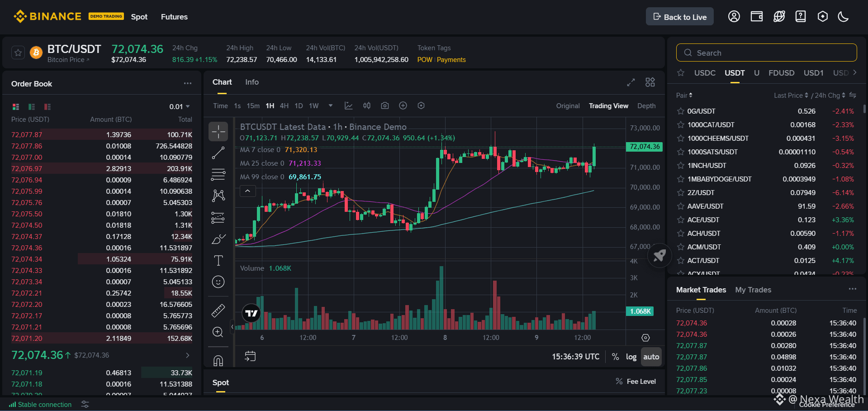Open the 0.01 price grouping dropdown
The width and height of the screenshot is (868, 411).
[x=180, y=106]
